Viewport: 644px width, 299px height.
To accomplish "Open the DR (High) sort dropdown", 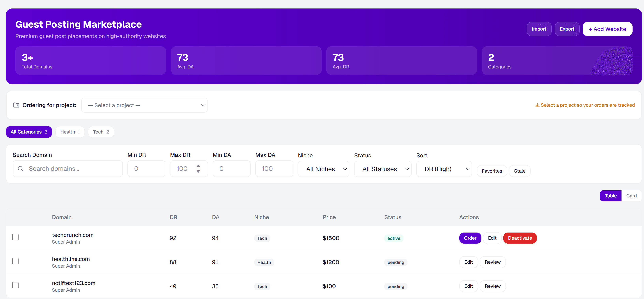I will pyautogui.click(x=444, y=169).
